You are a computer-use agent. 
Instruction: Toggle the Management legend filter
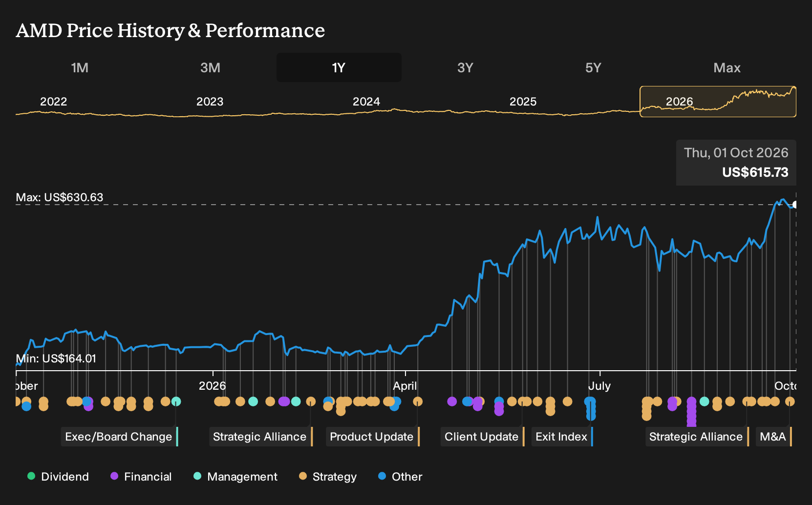[x=235, y=477]
